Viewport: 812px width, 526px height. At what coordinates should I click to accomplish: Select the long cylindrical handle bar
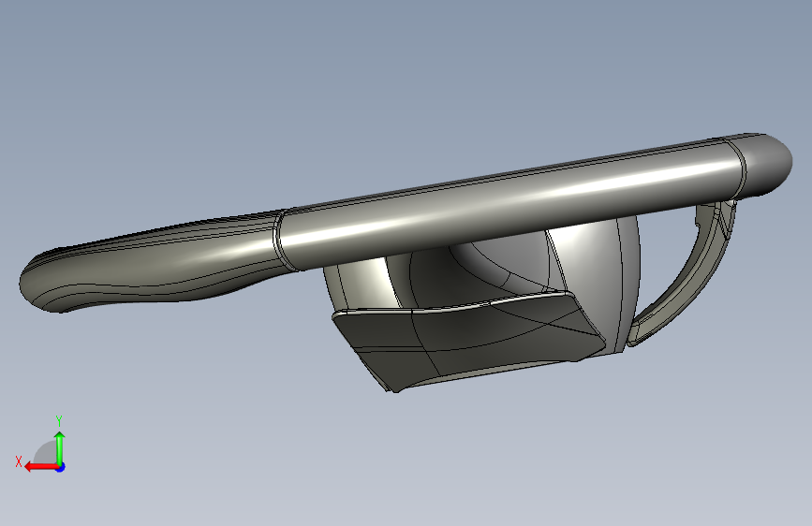click(510, 204)
